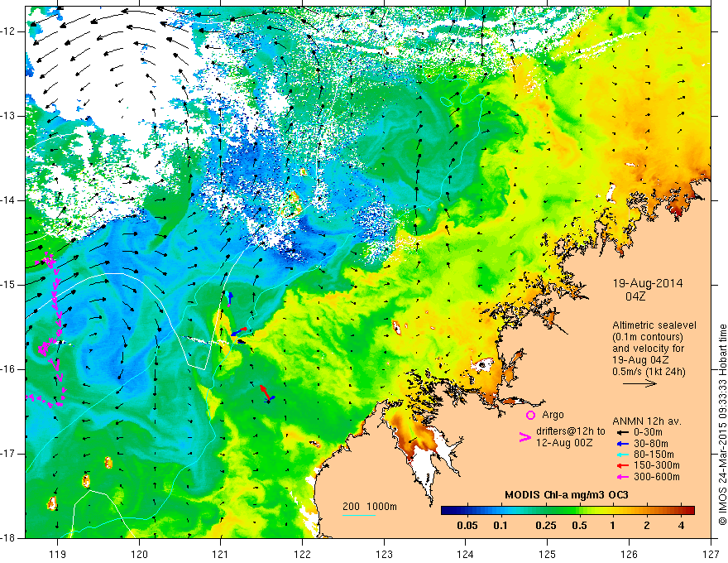This screenshot has width=728, height=563.
Task: Click the '(0.1m contours)' legend text
Action: (648, 337)
